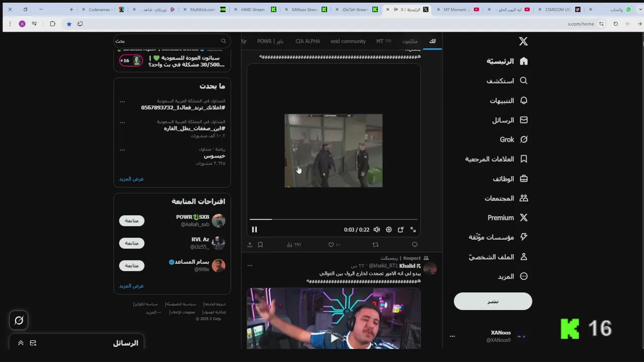
Task: Click the floating Grok button
Action: [x=19, y=320]
